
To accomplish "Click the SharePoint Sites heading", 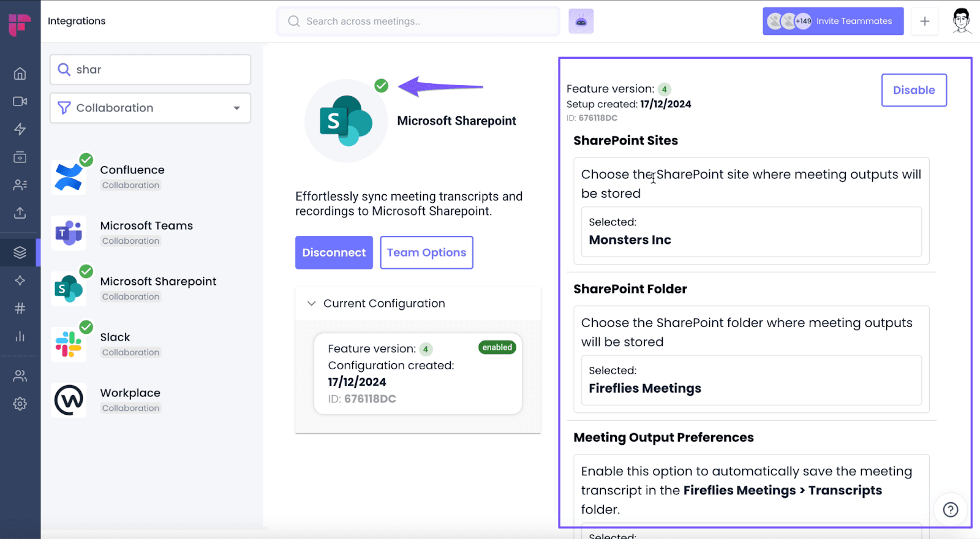I will 625,140.
